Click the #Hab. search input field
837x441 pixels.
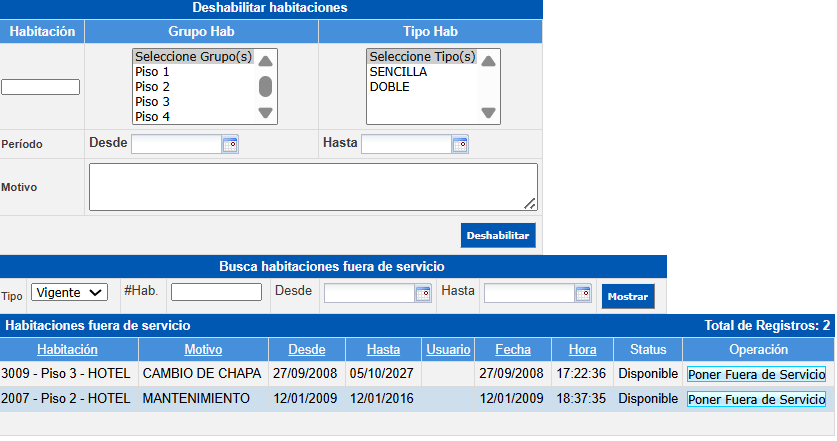(x=216, y=292)
